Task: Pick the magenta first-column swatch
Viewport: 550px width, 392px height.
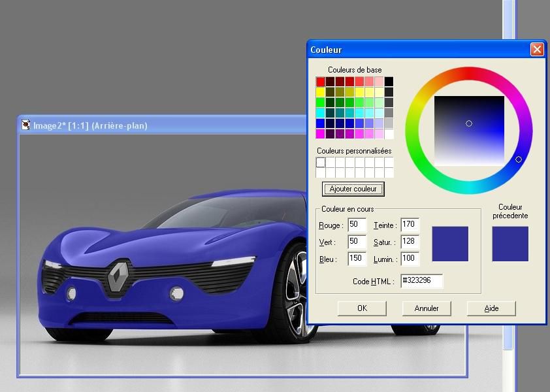Action: click(321, 134)
